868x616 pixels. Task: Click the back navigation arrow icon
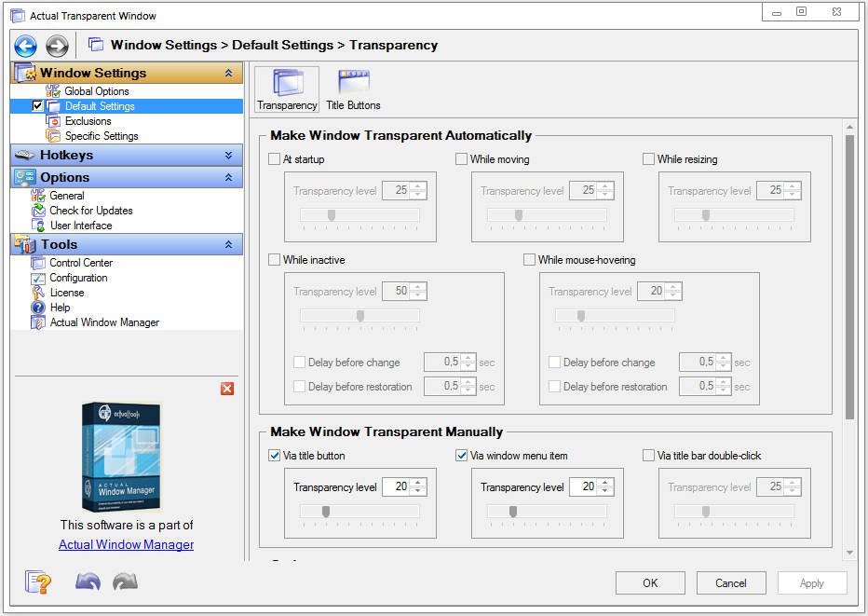point(25,46)
